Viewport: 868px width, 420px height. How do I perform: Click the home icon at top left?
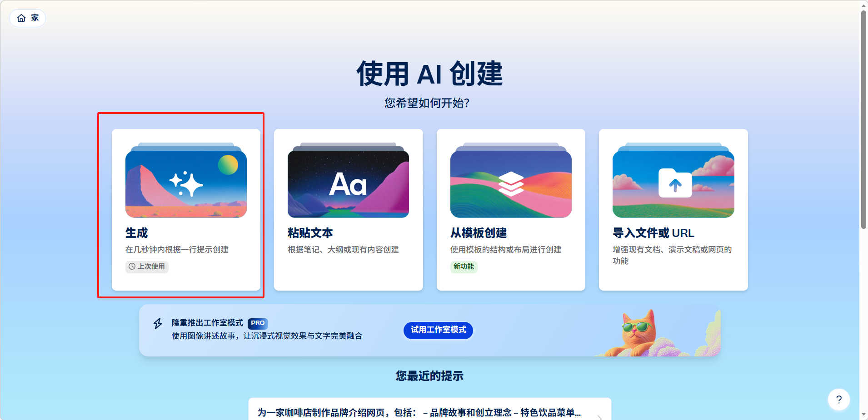coord(21,18)
